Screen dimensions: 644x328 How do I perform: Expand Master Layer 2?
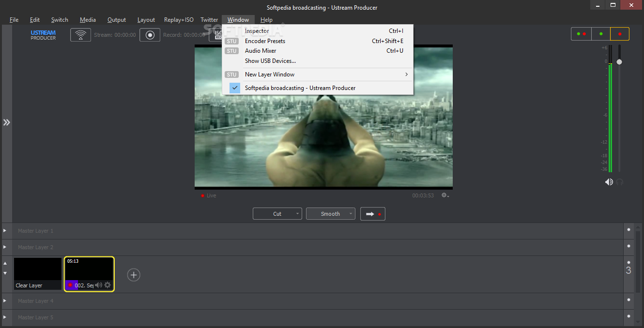(5, 247)
